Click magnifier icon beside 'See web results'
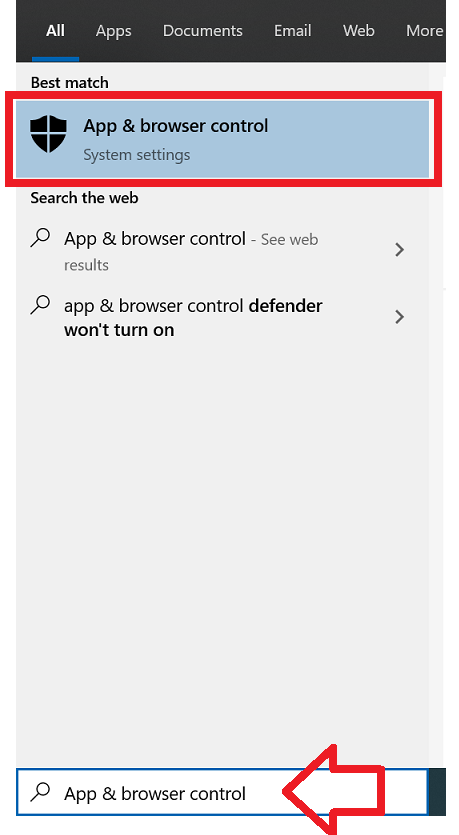This screenshot has width=459, height=835. click(40, 238)
